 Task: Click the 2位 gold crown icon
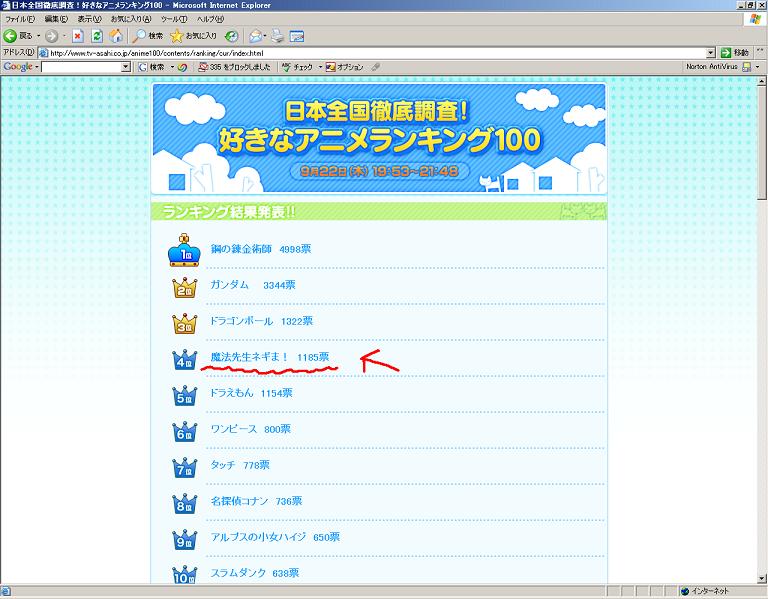(x=184, y=288)
